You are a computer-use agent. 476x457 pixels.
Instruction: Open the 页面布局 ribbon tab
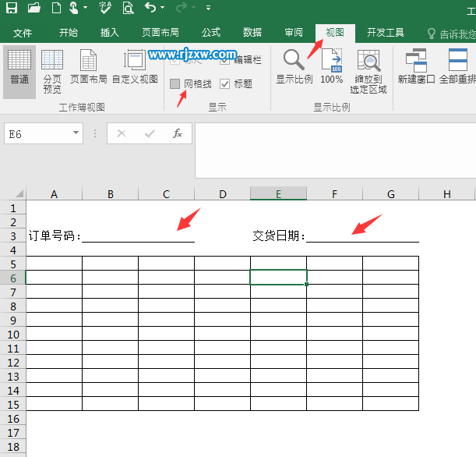coord(160,33)
